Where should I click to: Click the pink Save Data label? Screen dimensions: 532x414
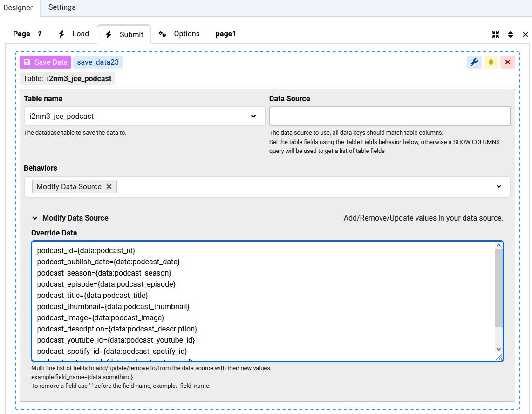46,62
